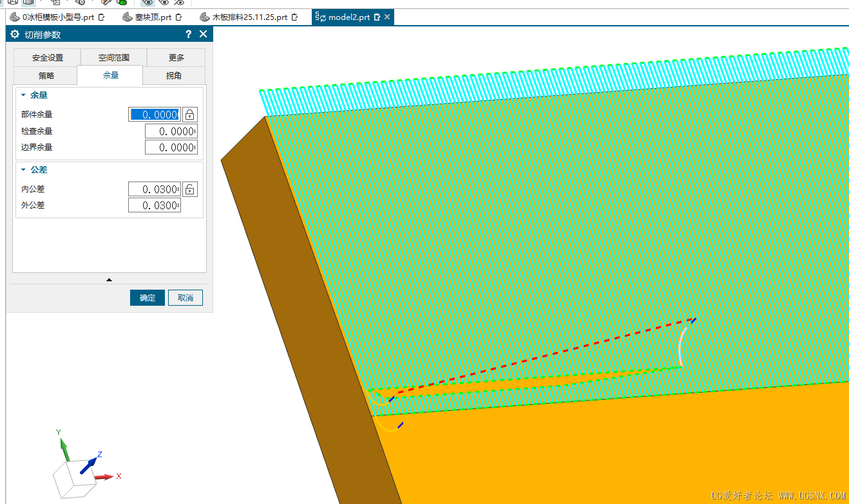Click the lock icon beside 部件余量
This screenshot has width=849, height=504.
[189, 115]
